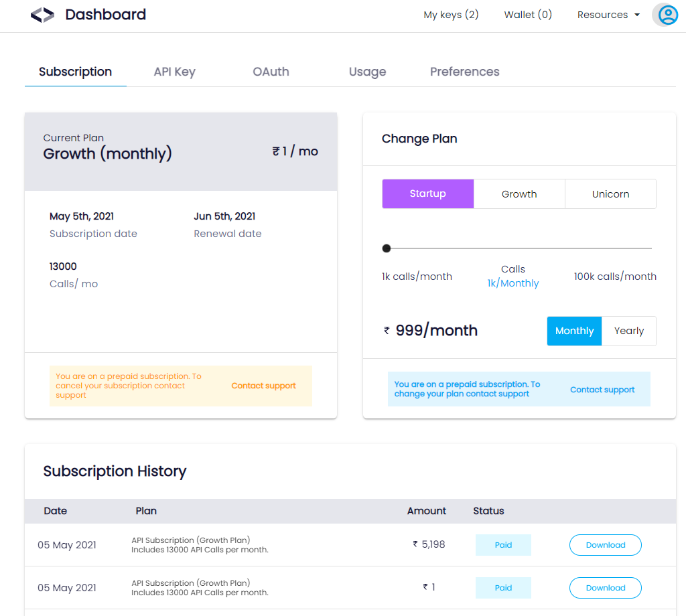The width and height of the screenshot is (686, 616).
Task: Click the ₹ 5,198 amount cell
Action: pyautogui.click(x=429, y=544)
